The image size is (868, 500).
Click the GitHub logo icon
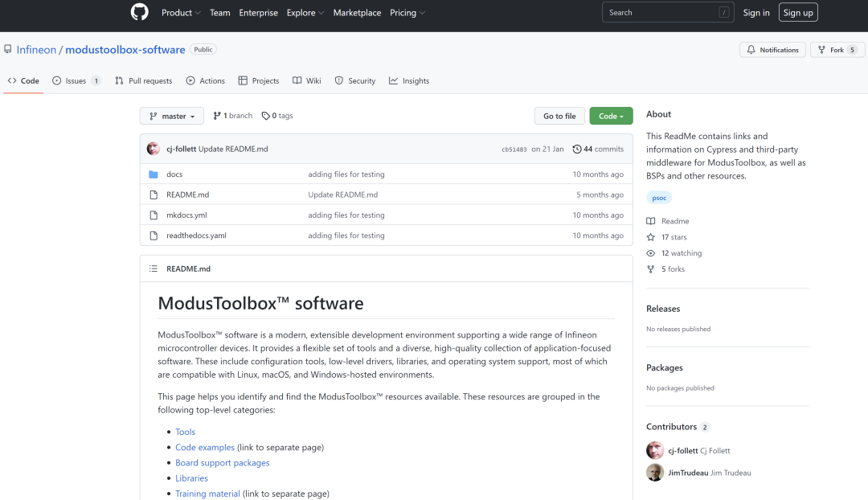140,12
